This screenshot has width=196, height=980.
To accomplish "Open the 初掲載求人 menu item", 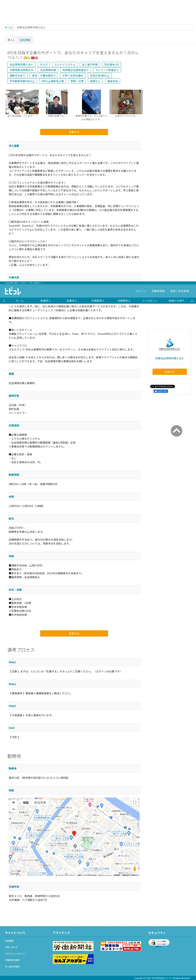I will [x=98, y=301].
